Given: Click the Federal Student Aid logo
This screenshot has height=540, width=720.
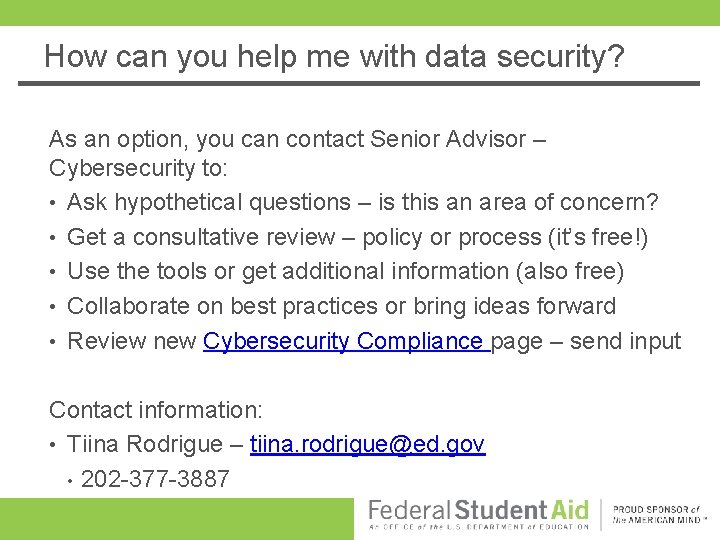Looking at the screenshot, I should click(x=478, y=511).
